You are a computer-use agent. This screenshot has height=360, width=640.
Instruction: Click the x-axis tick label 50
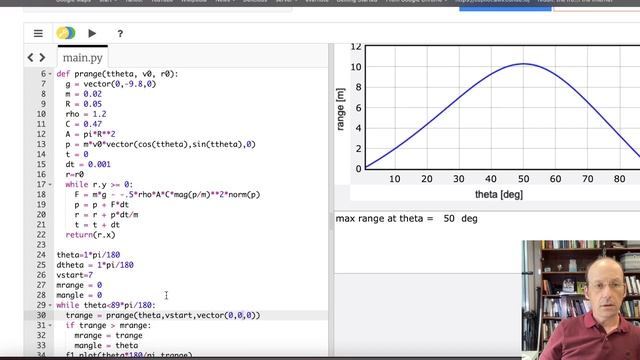[x=523, y=179]
